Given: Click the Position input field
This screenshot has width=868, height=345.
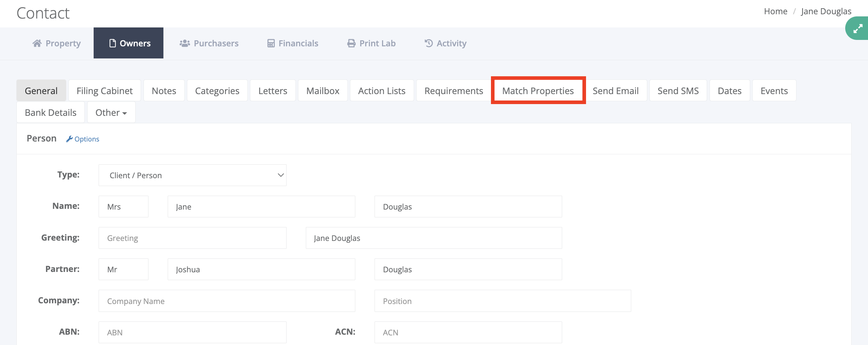Looking at the screenshot, I should pos(503,301).
